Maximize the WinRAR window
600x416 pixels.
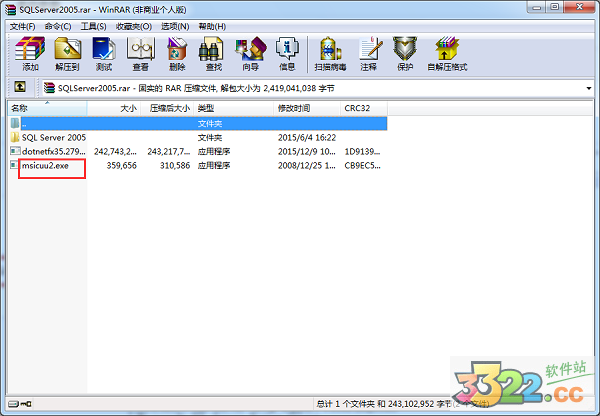coord(555,7)
